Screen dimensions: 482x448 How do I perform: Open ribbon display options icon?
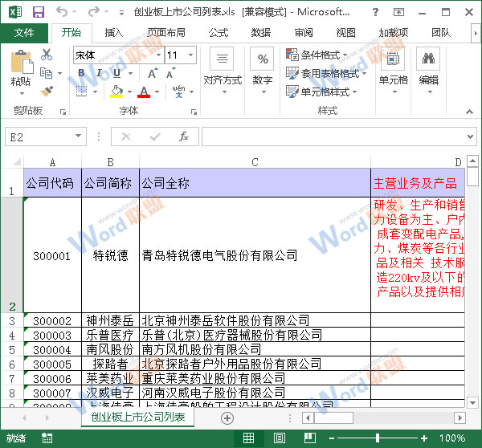(x=398, y=12)
